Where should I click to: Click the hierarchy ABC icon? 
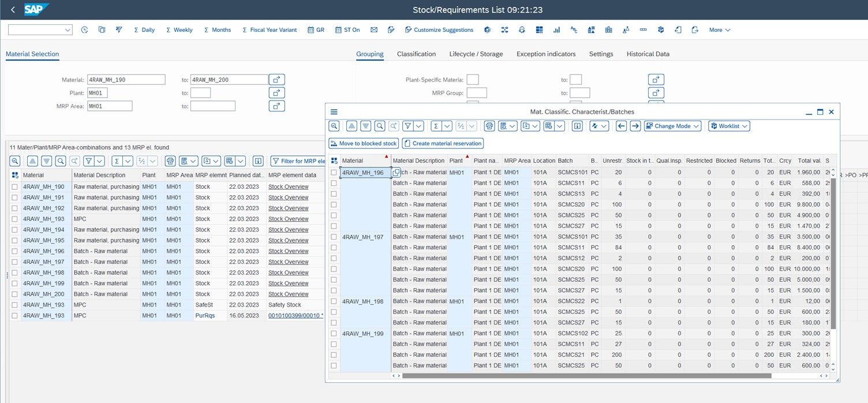point(574,30)
